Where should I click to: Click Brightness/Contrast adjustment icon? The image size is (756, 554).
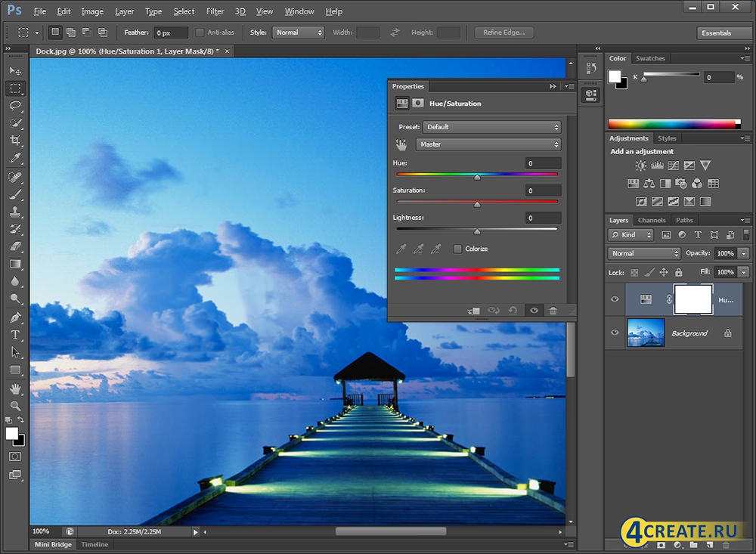(x=640, y=166)
